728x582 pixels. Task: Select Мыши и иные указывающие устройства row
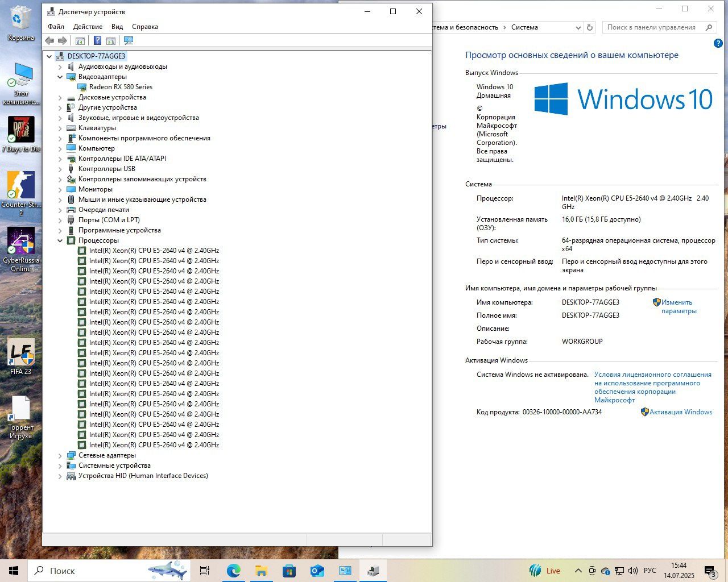(142, 199)
